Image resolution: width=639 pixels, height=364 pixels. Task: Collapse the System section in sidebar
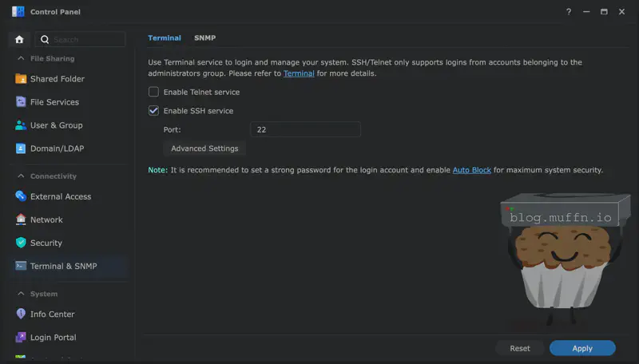(20, 294)
